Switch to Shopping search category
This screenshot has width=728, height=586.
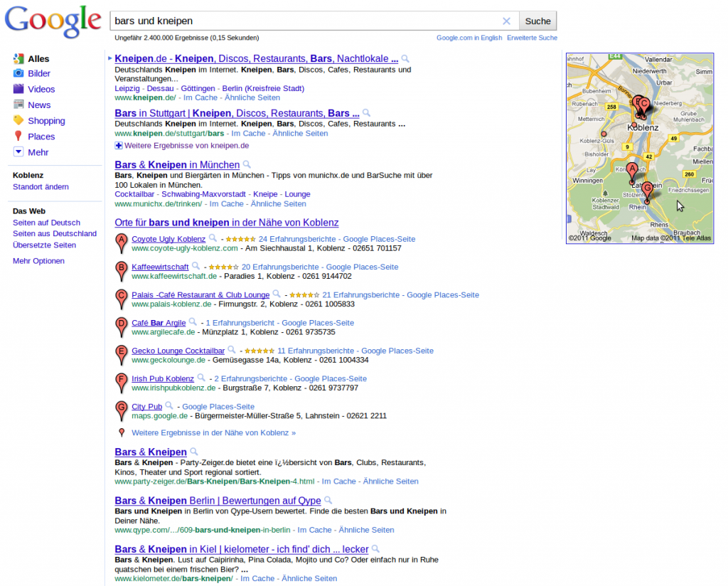[46, 121]
